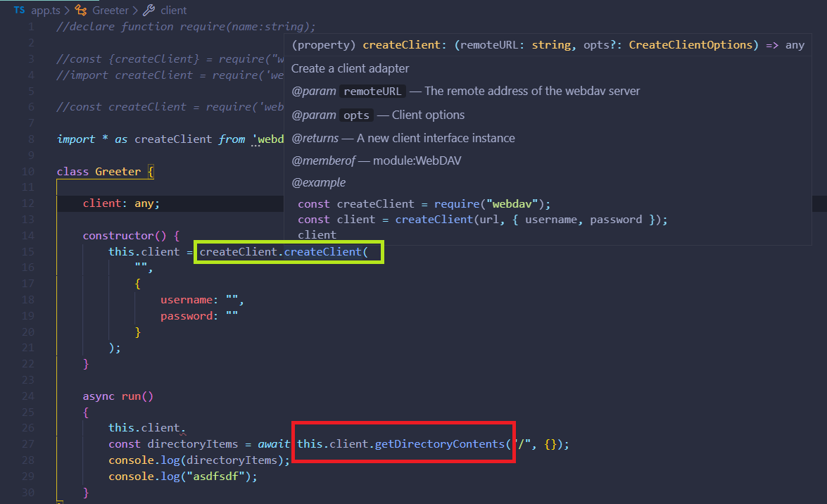Click the string "asdfsdf" on line 29
827x504 pixels.
(215, 476)
